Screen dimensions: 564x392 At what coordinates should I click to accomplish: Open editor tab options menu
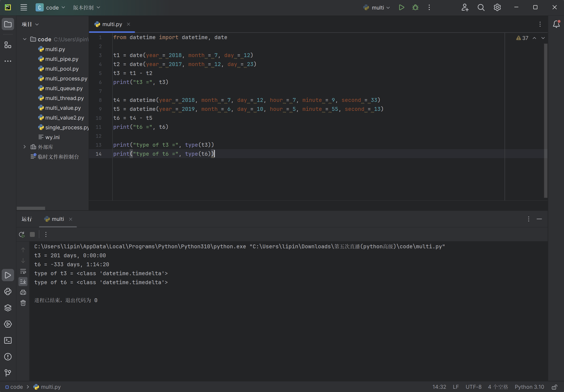click(540, 24)
